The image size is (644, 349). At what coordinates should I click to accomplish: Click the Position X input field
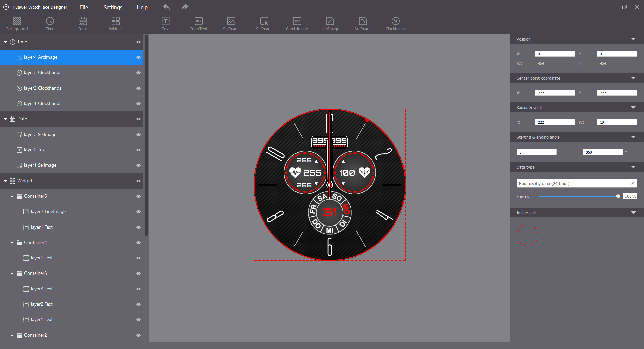[x=555, y=54]
